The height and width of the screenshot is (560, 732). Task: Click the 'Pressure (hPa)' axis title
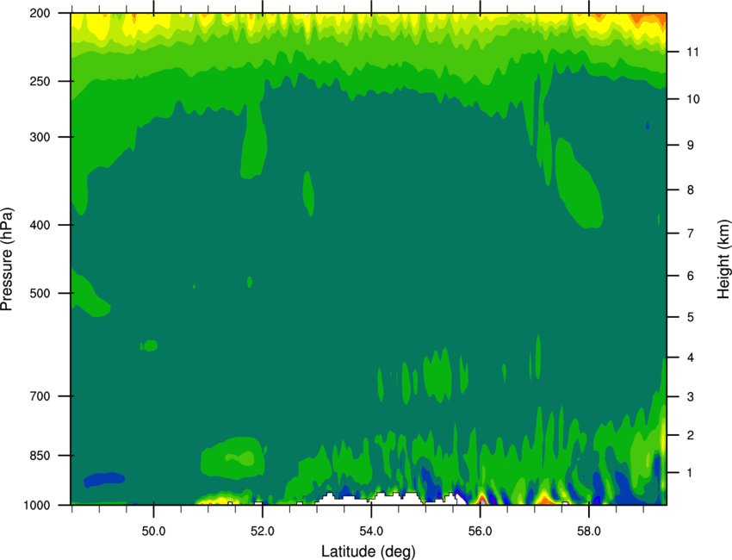point(7,259)
